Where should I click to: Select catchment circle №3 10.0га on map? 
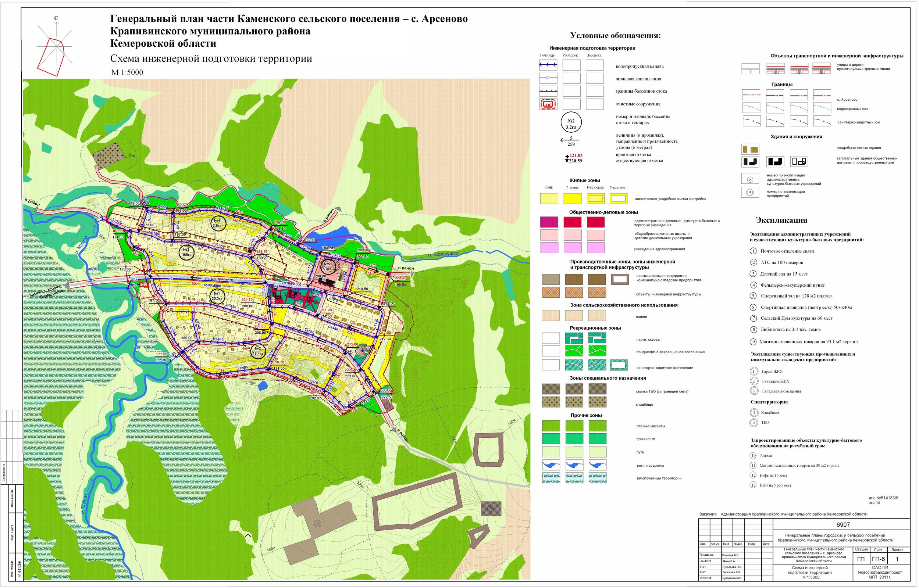pyautogui.click(x=186, y=252)
